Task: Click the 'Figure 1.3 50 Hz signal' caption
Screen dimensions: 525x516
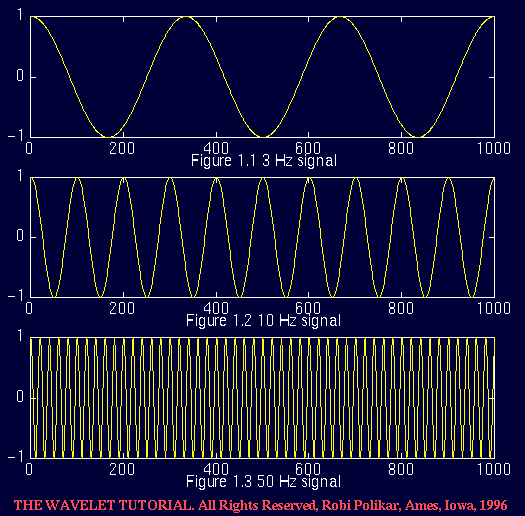Action: click(x=264, y=482)
